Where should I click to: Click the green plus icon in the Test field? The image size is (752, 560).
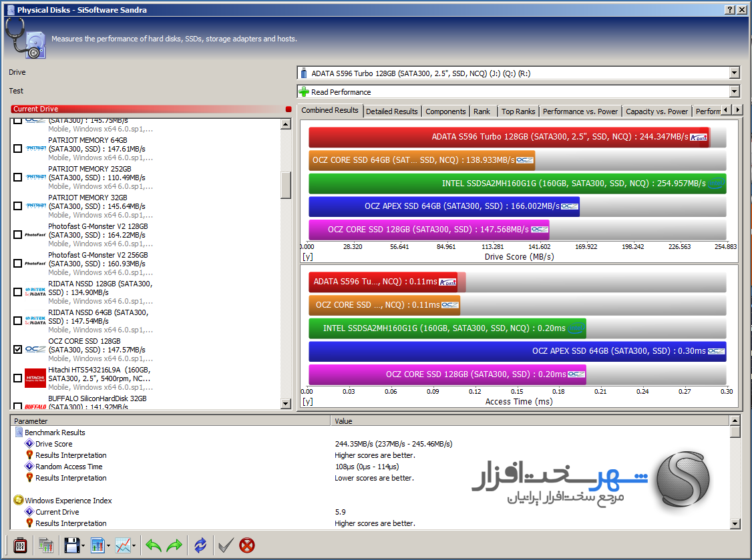(304, 91)
